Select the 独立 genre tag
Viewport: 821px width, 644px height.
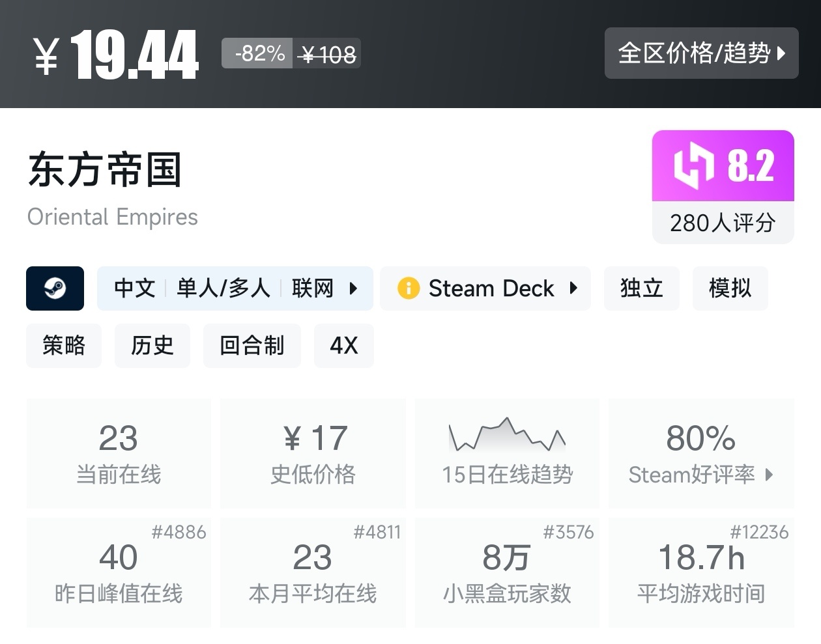[x=641, y=288]
